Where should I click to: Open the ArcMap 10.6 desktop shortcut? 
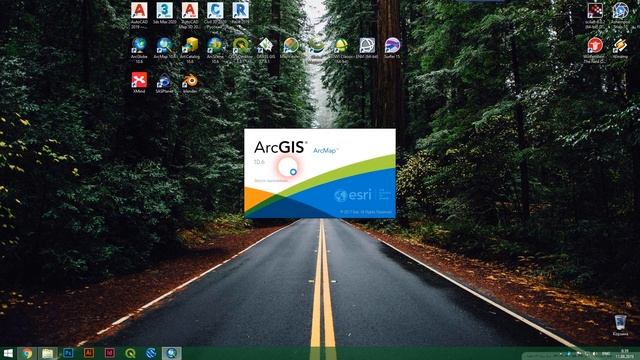164,48
